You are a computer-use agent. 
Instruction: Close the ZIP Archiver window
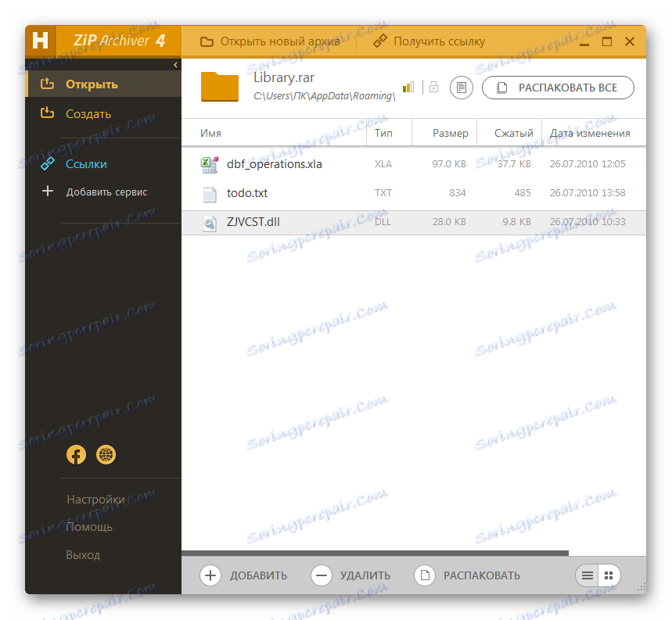point(630,41)
